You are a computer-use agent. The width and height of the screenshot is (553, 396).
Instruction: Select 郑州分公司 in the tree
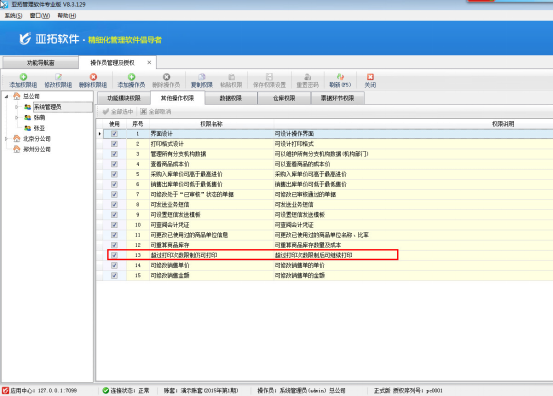tap(37, 149)
